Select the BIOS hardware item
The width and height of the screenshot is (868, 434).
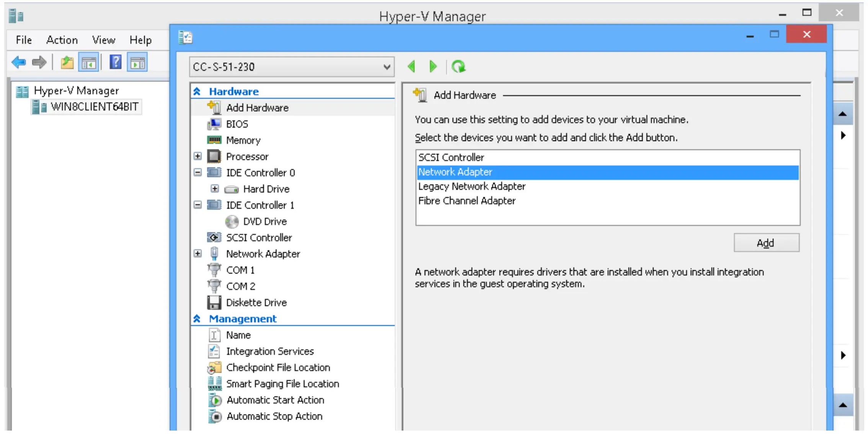(x=237, y=124)
